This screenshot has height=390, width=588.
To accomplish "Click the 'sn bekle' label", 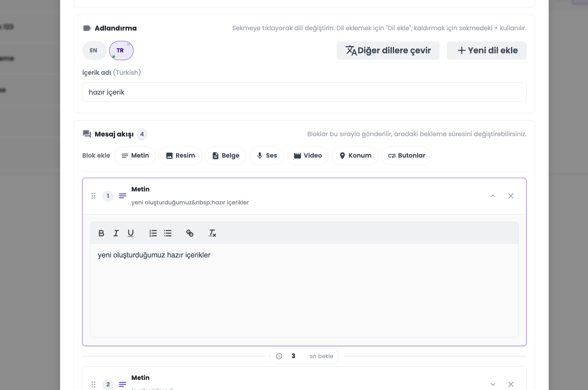I will [321, 356].
